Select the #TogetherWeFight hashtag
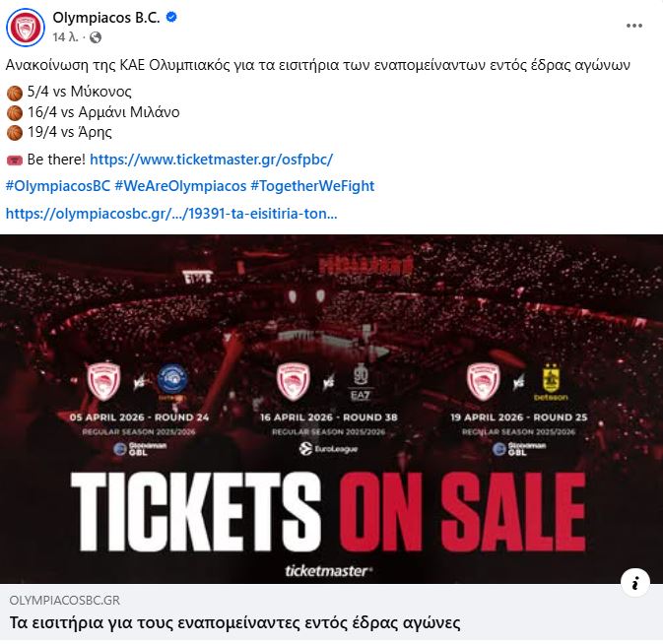 [312, 186]
